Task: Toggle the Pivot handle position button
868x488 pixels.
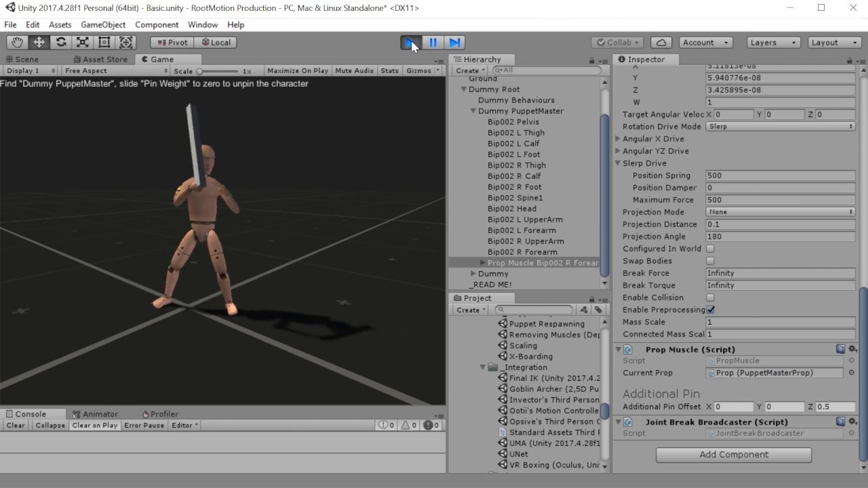Action: pyautogui.click(x=172, y=42)
